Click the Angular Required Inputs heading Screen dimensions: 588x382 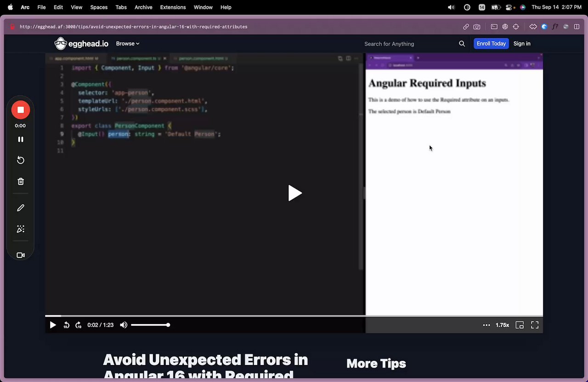coord(427,83)
